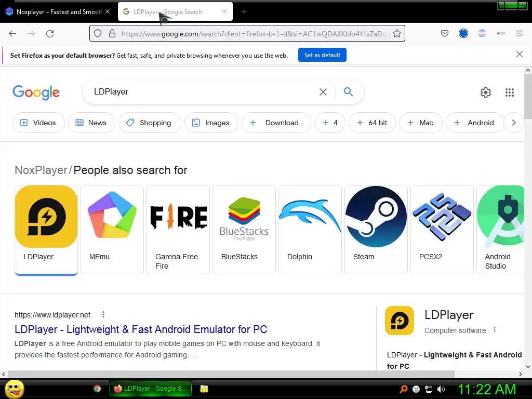This screenshot has height=399, width=532.
Task: Filter results by Shopping
Action: pos(150,123)
